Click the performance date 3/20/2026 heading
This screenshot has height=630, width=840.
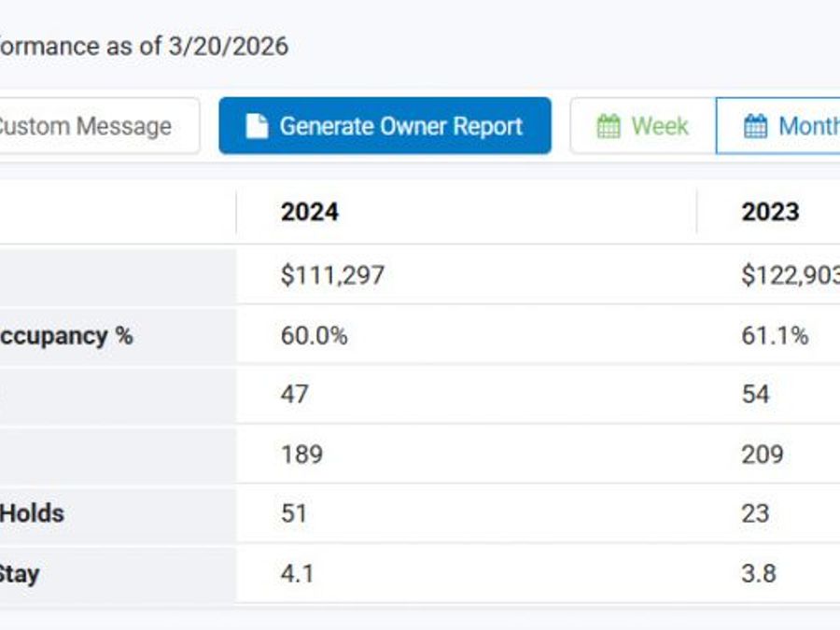144,46
